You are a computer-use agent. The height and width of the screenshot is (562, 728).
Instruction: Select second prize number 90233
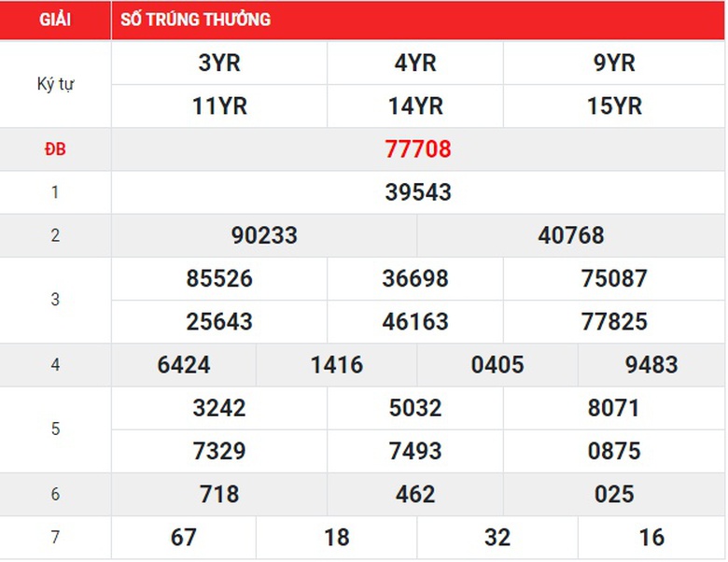[x=264, y=235]
